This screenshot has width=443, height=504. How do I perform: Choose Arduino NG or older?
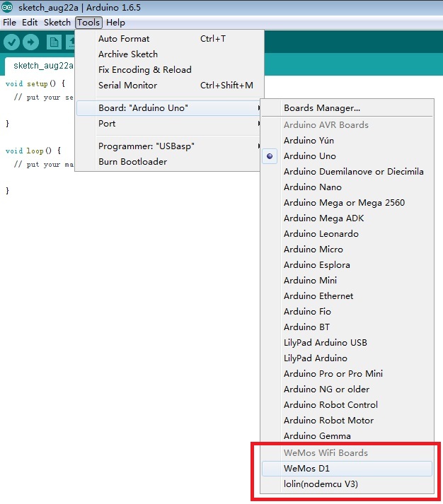click(347, 389)
